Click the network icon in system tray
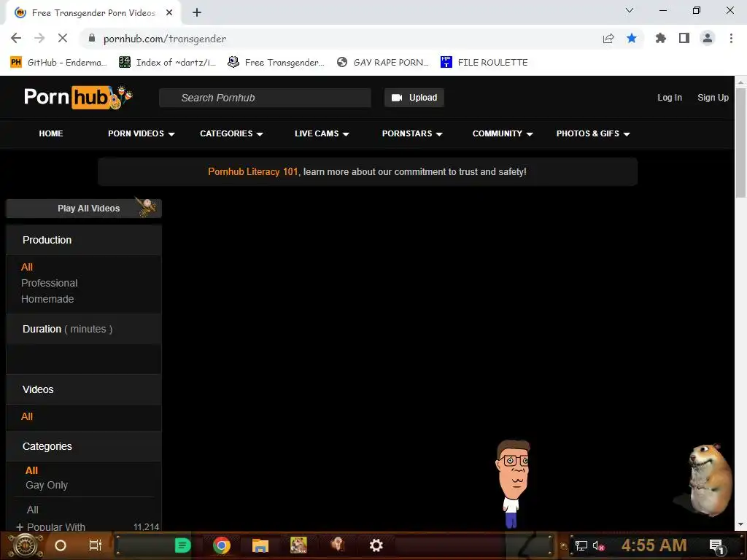 coord(581,545)
